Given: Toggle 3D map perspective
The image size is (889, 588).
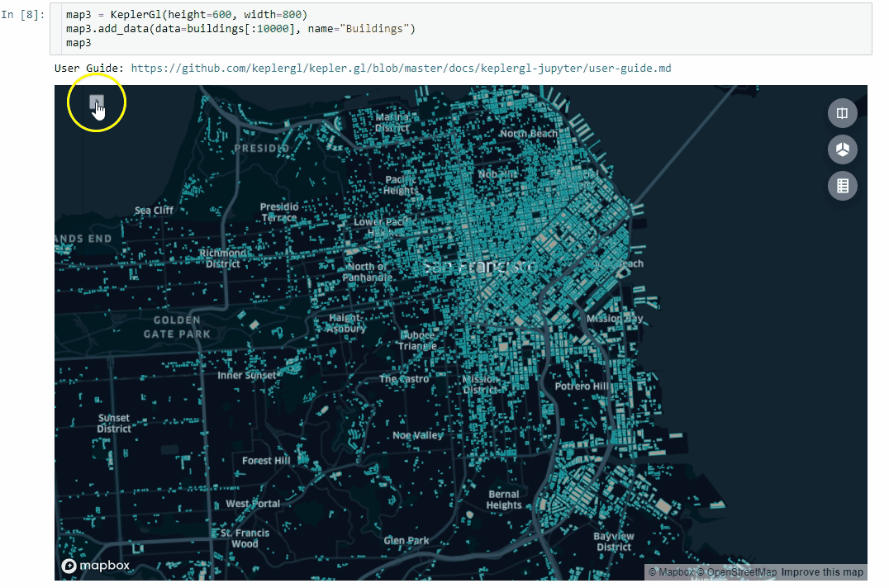Looking at the screenshot, I should (843, 149).
